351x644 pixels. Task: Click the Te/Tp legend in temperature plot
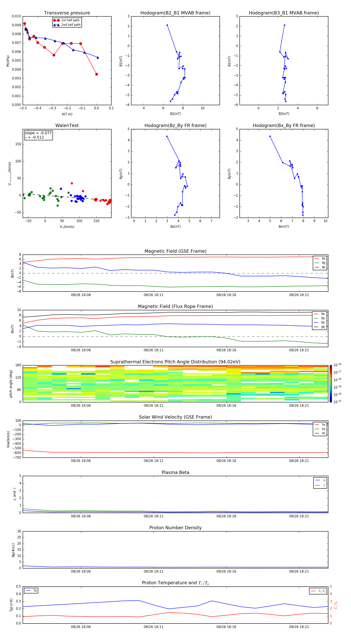point(318,591)
